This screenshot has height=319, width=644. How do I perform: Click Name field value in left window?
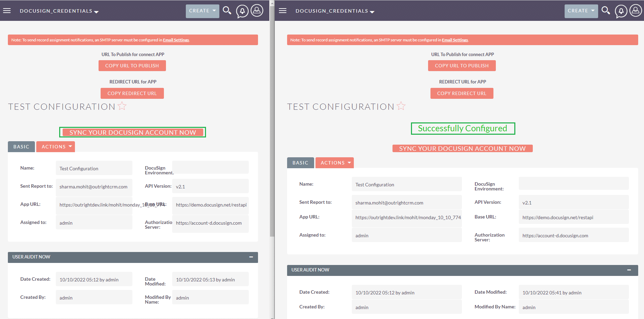[x=94, y=169]
